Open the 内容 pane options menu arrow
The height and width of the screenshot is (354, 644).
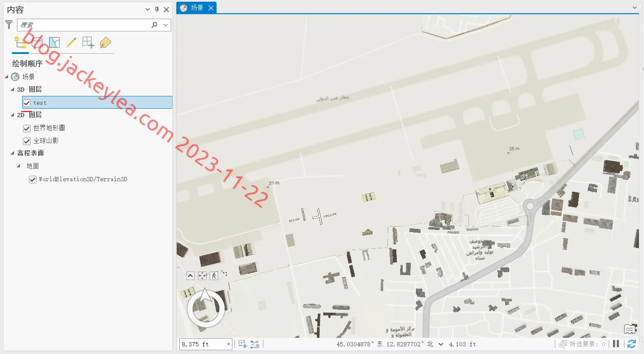click(147, 9)
